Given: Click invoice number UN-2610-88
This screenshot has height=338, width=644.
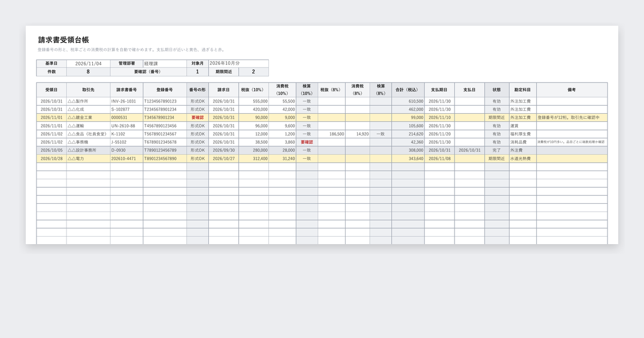Looking at the screenshot, I should (127, 126).
